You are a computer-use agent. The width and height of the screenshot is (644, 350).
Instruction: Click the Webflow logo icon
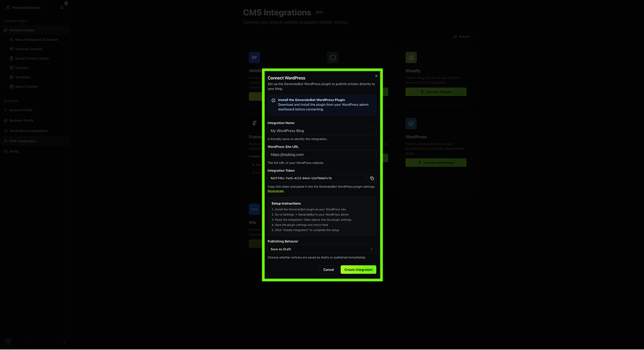pyautogui.click(x=254, y=57)
